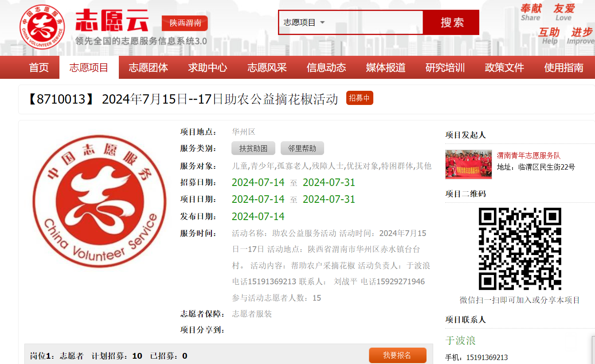The image size is (595, 364).
Task: Click the project QR code image
Action: (x=520, y=249)
